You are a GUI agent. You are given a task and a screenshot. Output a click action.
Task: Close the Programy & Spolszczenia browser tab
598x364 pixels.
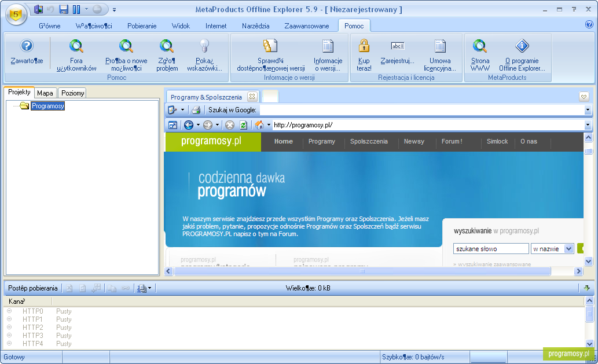[252, 97]
